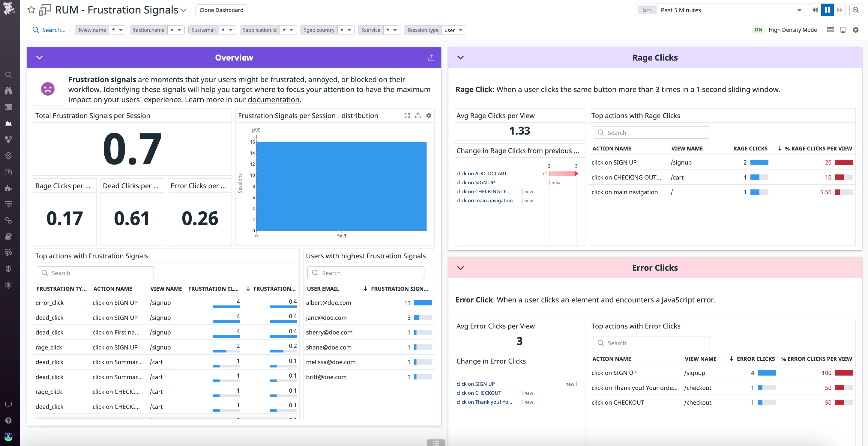Open the frustration signals documentation link
Viewport: 868px width, 446px height.
(x=274, y=100)
